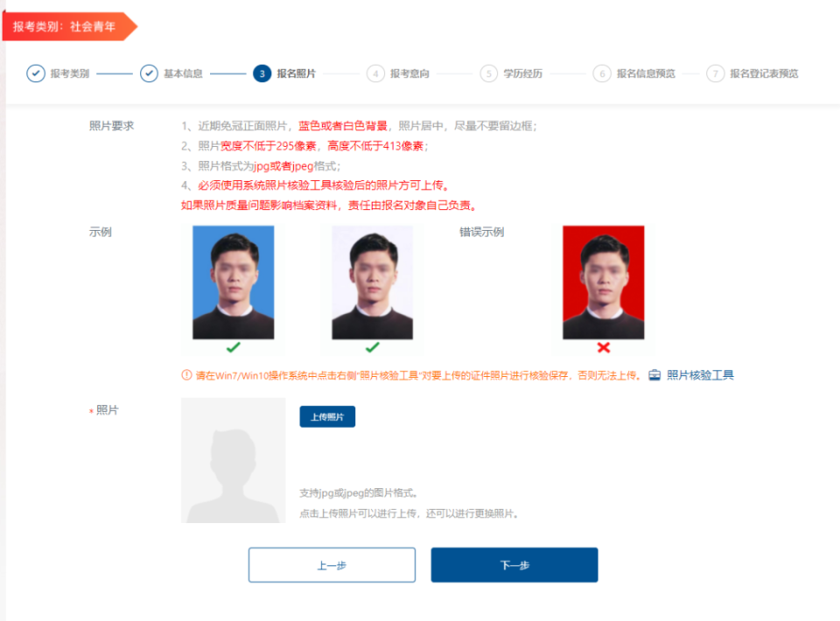This screenshot has width=840, height=621.
Task: Click the red-background error example photo
Action: click(602, 283)
